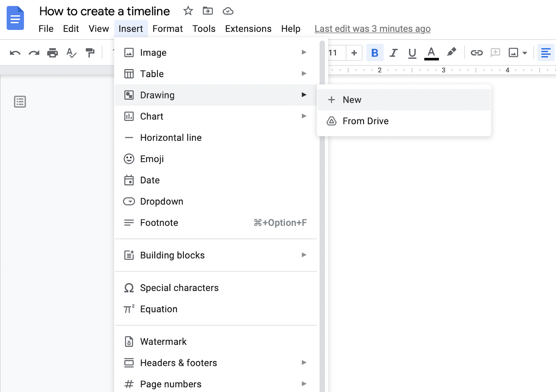
Task: Choose New under the Drawing submenu
Action: tap(352, 100)
